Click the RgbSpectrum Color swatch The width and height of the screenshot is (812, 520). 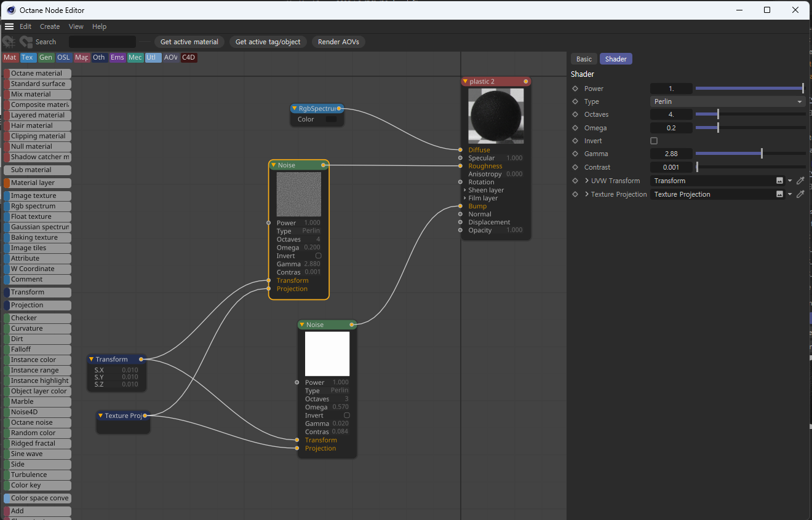click(x=331, y=119)
